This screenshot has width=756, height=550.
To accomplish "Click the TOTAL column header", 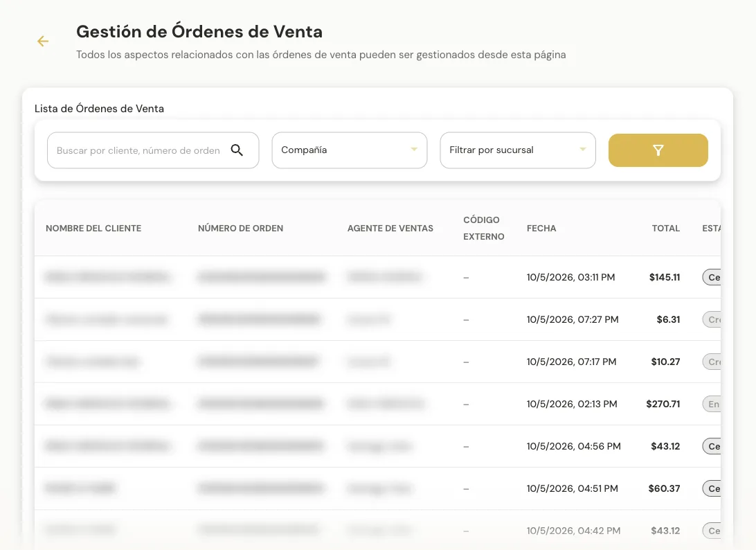I will coord(666,228).
